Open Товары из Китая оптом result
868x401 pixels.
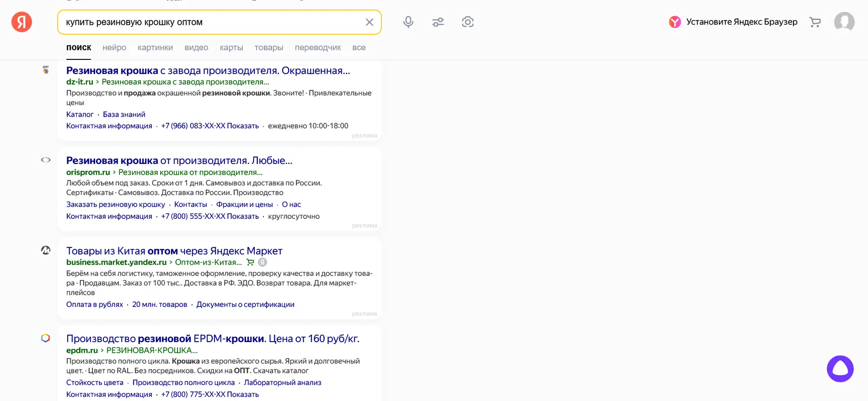coord(174,251)
